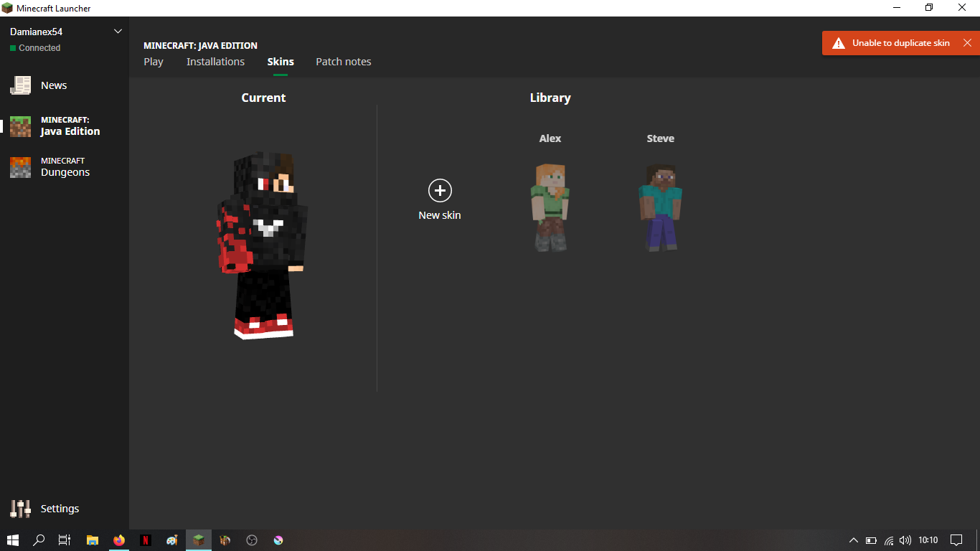Switch to the Play tab

click(154, 62)
